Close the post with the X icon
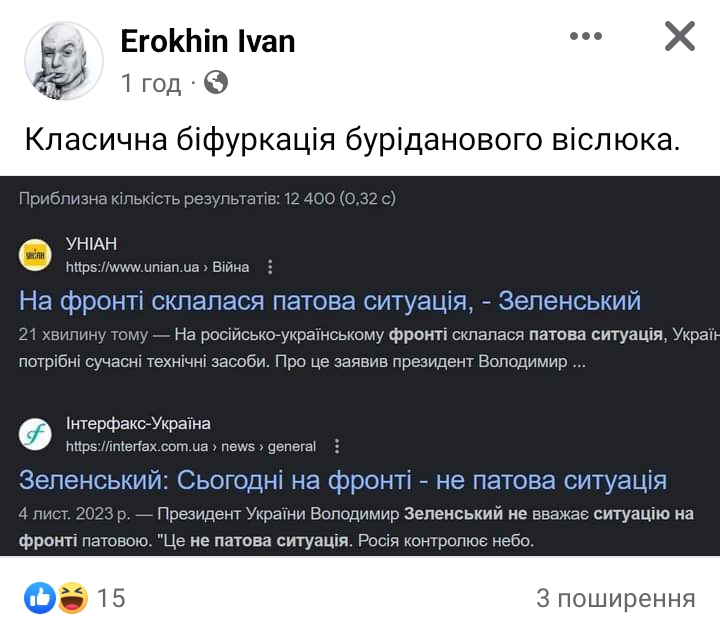 680,37
